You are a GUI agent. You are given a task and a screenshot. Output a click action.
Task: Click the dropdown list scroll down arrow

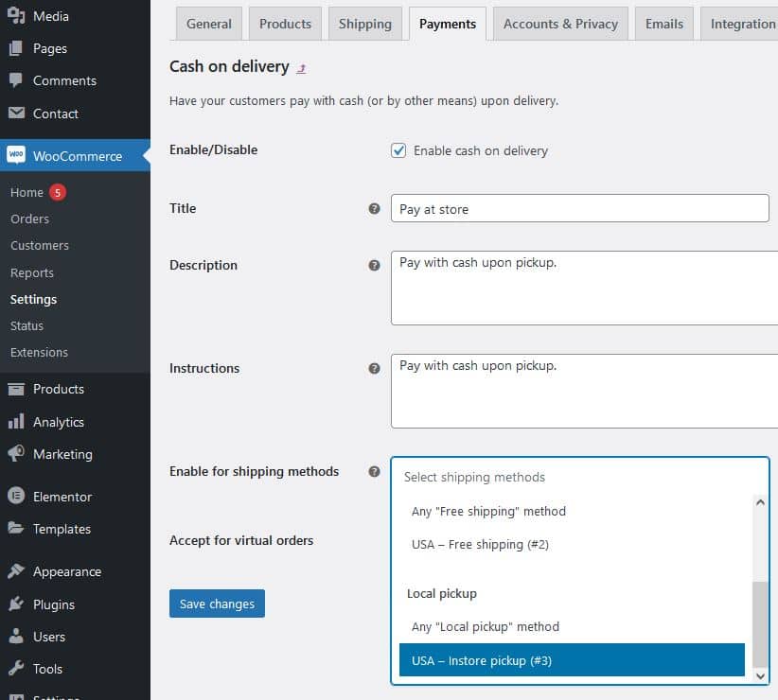tap(760, 675)
